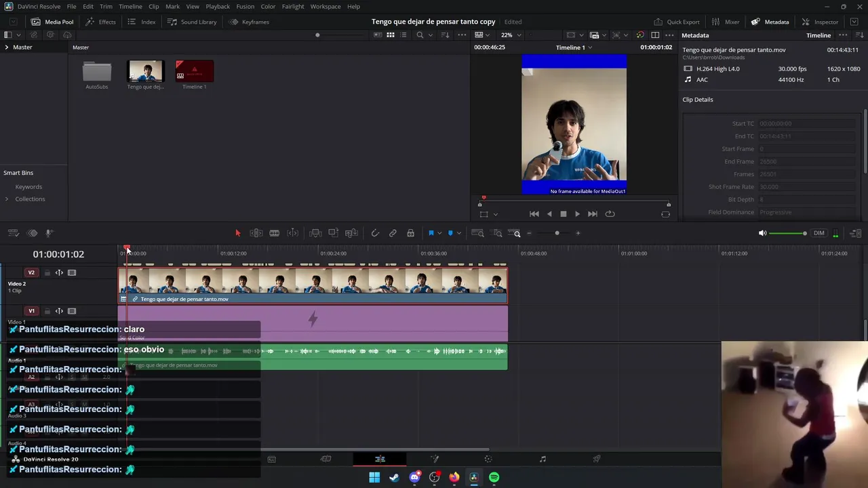Toggle Loop playback icon
Viewport: 868px width, 488px height.
click(x=610, y=214)
